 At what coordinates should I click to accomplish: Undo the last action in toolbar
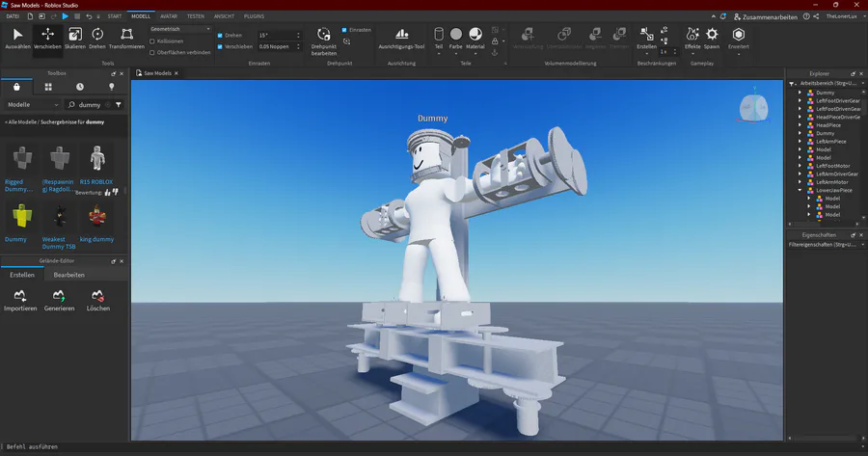pyautogui.click(x=89, y=16)
